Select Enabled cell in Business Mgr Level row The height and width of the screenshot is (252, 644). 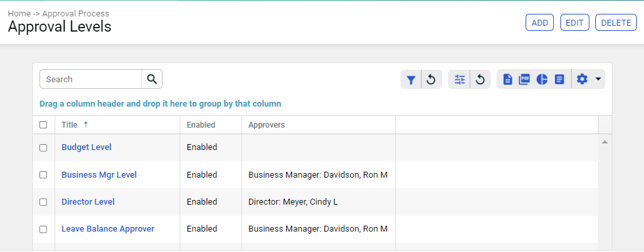pyautogui.click(x=211, y=175)
